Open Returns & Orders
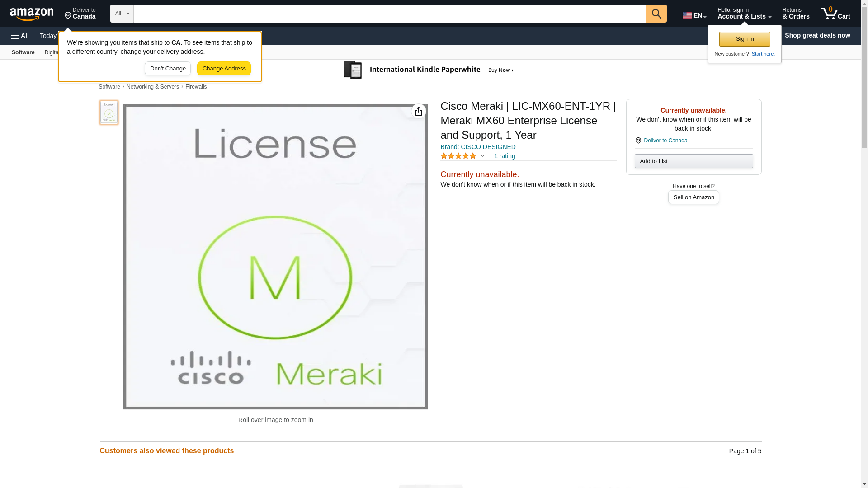 [796, 14]
